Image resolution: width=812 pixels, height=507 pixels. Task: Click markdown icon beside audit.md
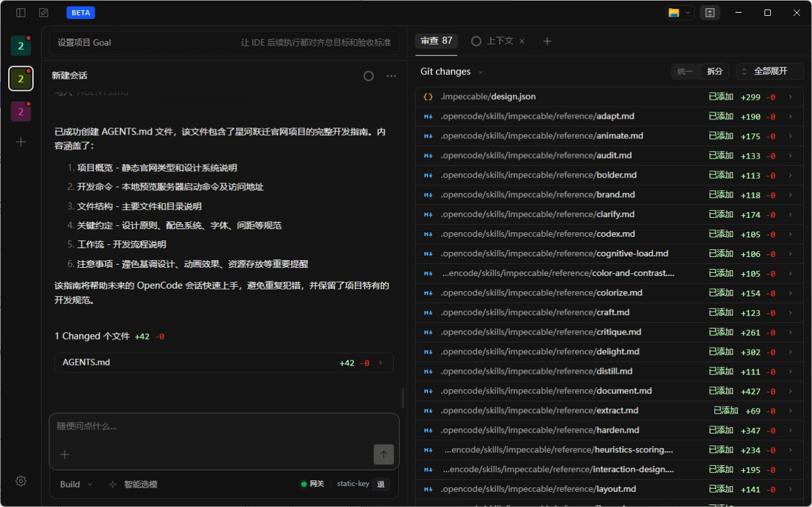click(428, 156)
